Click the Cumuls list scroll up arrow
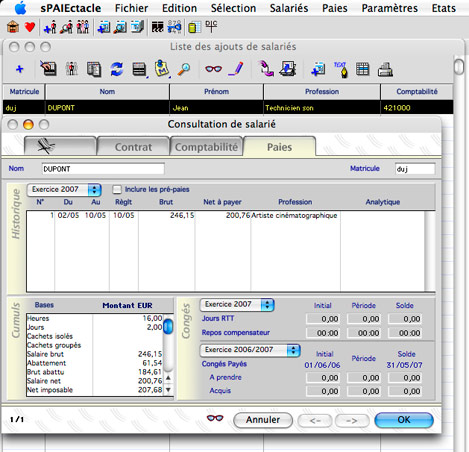This screenshot has height=452, width=469. pyautogui.click(x=168, y=378)
